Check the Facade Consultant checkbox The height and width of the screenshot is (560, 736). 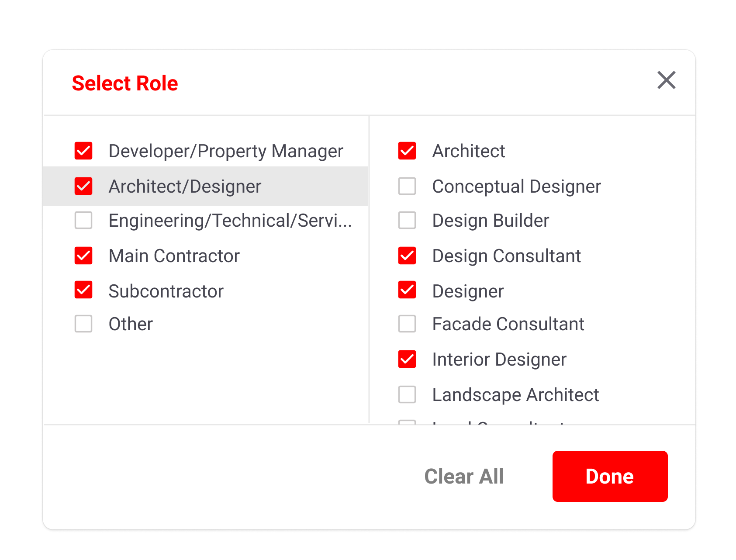coord(407,324)
